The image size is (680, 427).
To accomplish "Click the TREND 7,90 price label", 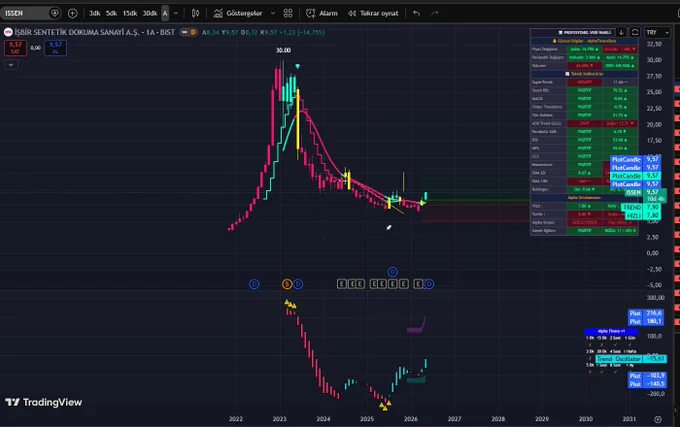I will pos(641,208).
